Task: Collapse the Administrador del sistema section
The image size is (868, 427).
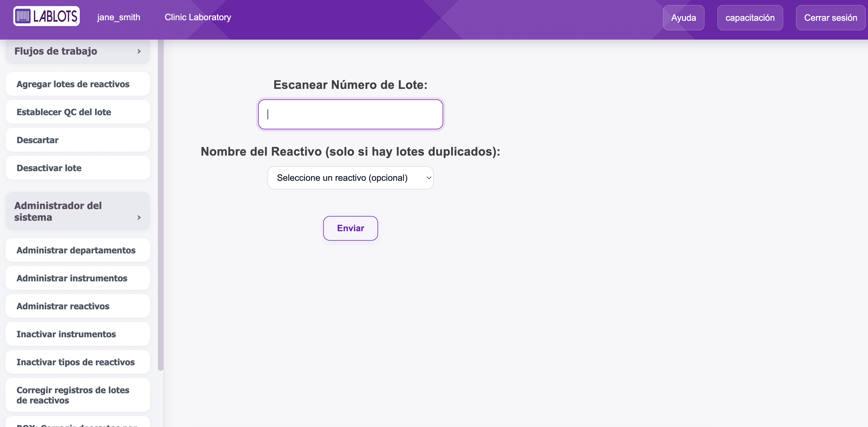Action: (x=78, y=211)
